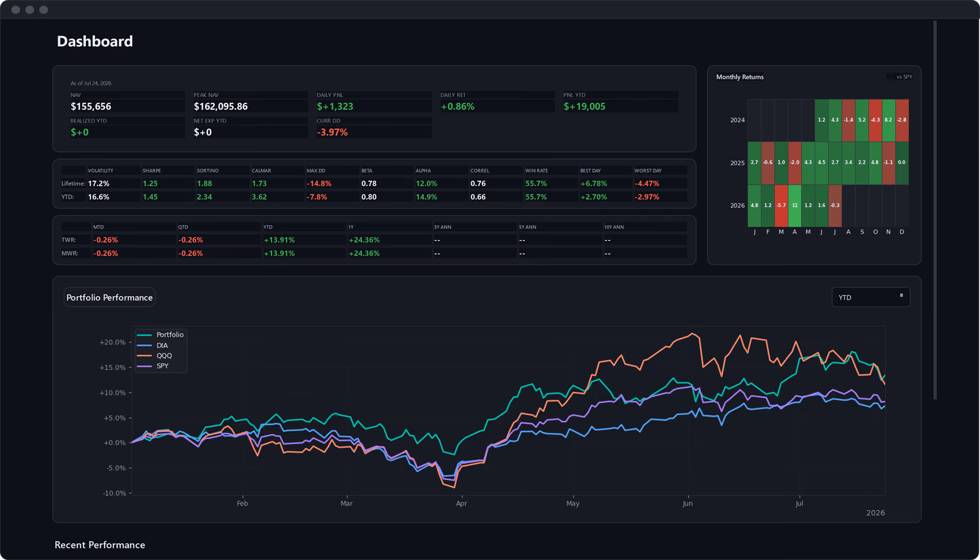Click 2025 December 0.0 heatmap cell
This screenshot has height=560, width=980.
[x=902, y=163]
